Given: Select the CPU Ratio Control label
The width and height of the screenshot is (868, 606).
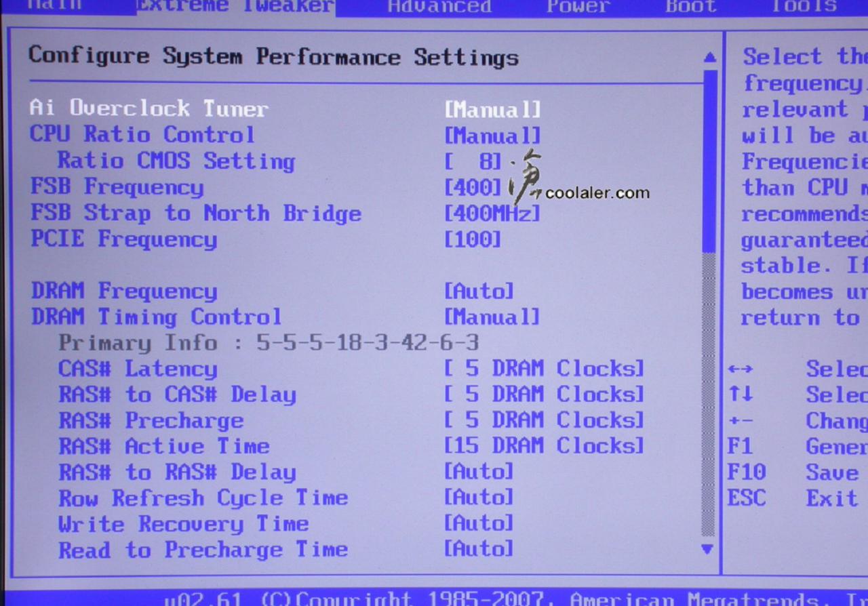Looking at the screenshot, I should coord(142,135).
